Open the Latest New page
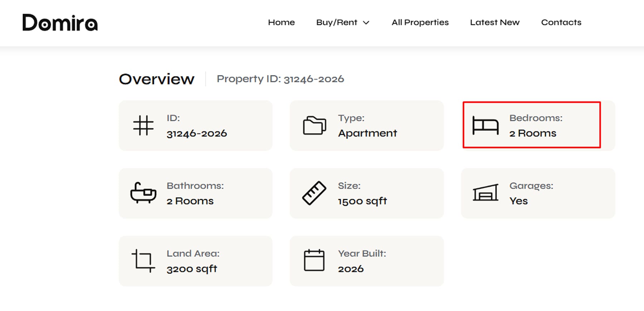Screen dimensions: 644x311 coord(495,23)
